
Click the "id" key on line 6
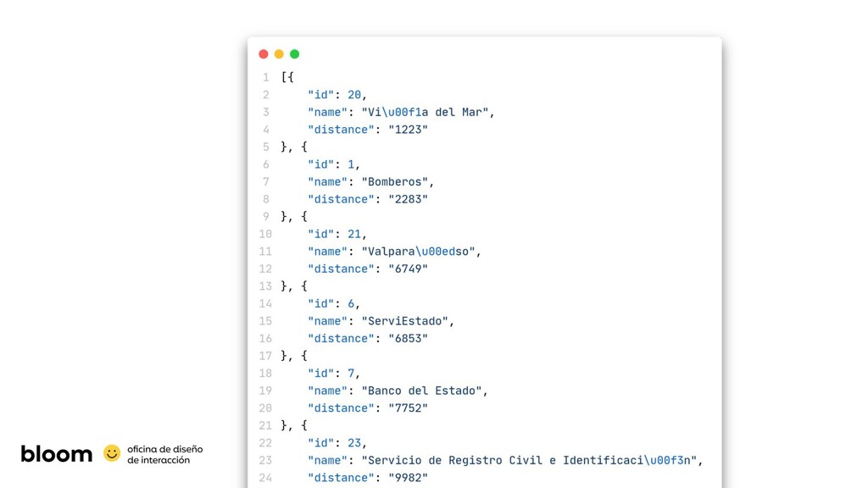(x=320, y=164)
